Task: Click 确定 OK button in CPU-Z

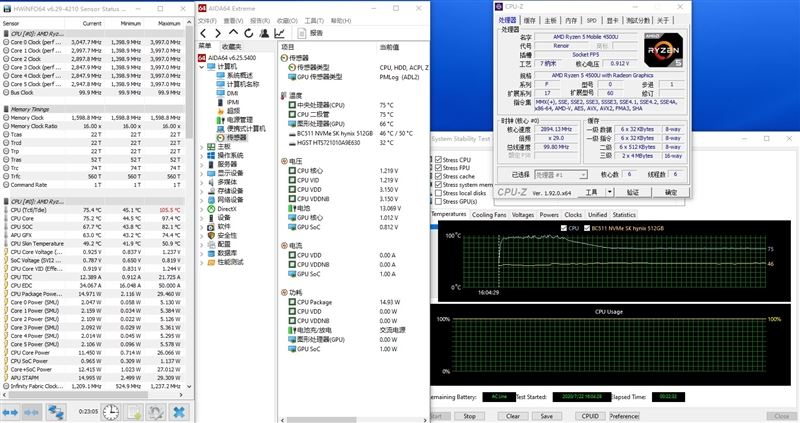Action: [670, 192]
